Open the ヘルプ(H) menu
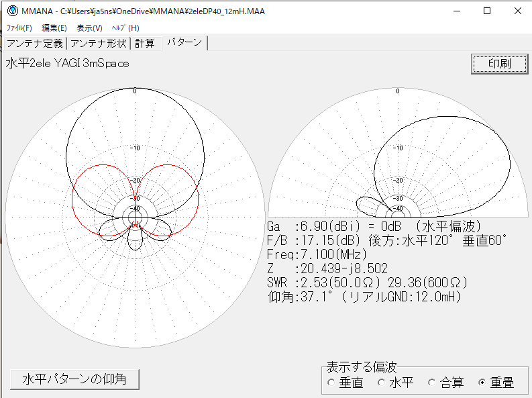Viewport: 532px width, 398px height. (125, 28)
